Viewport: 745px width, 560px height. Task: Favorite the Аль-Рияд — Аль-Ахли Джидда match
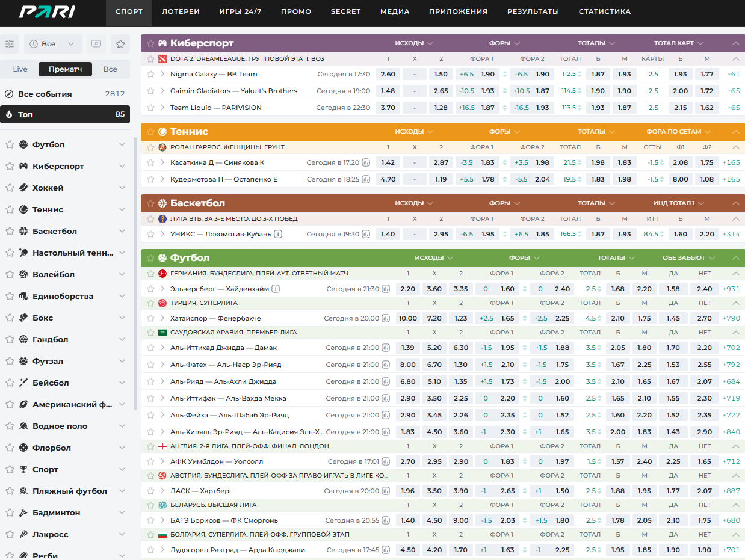point(150,381)
